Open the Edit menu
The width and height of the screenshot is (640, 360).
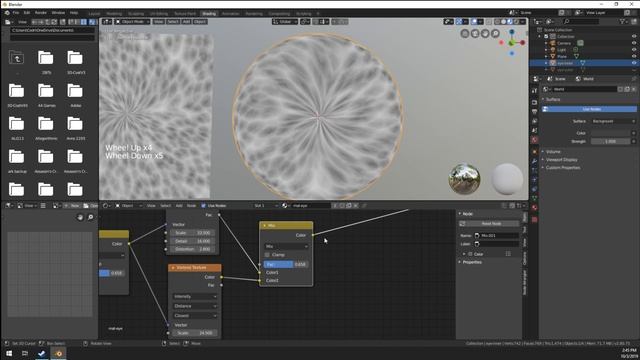(x=27, y=13)
